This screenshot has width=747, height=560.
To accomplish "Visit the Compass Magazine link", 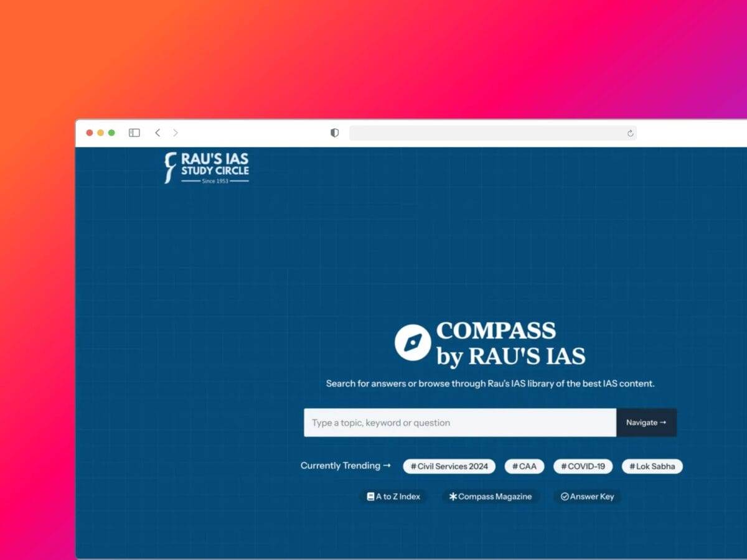I will pos(491,497).
